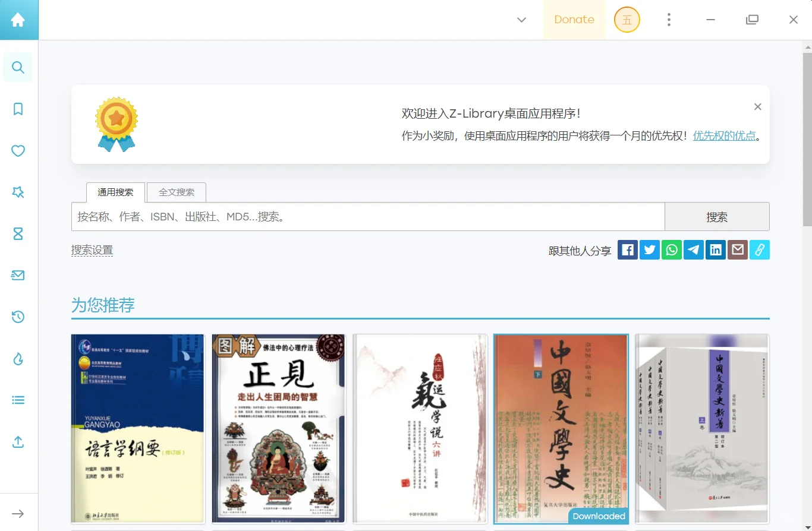The height and width of the screenshot is (531, 812).
Task: Click the medal ribbon award icon
Action: (117, 124)
